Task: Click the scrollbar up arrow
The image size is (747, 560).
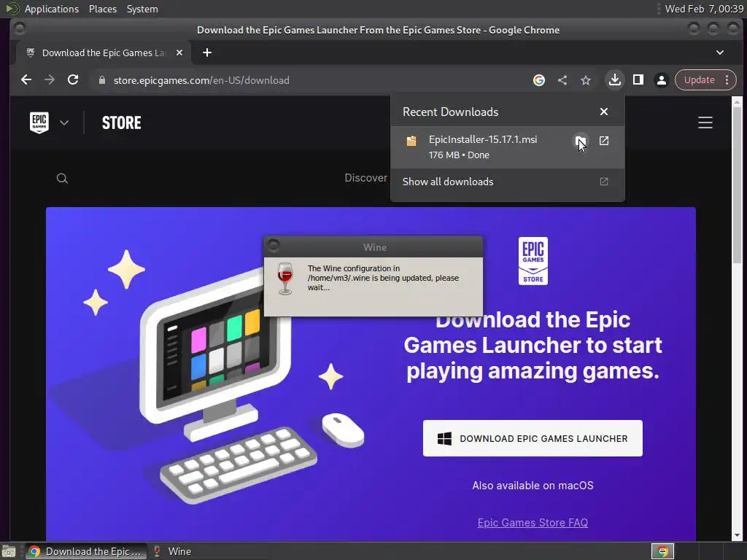Action: point(737,101)
